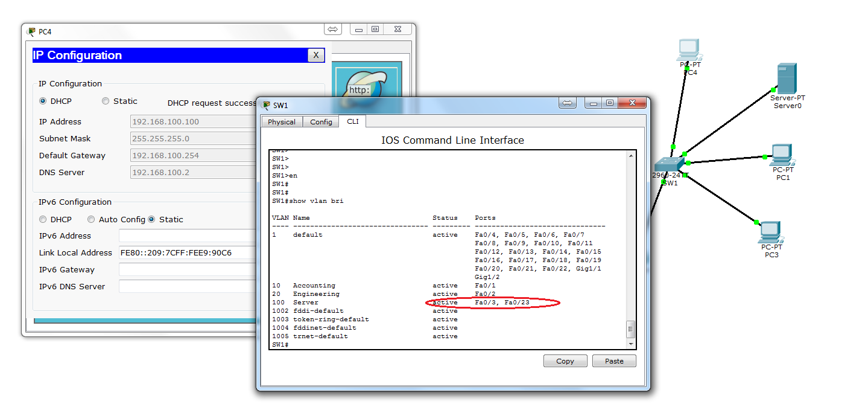The width and height of the screenshot is (868, 404).
Task: Click the 'Accounting' VLAN 10 row name
Action: pyautogui.click(x=314, y=286)
